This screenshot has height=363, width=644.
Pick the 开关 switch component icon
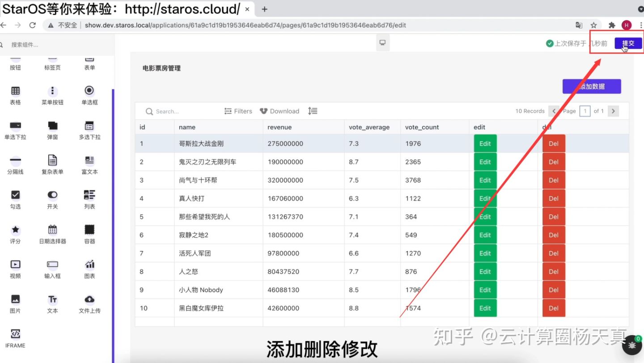pos(52,195)
